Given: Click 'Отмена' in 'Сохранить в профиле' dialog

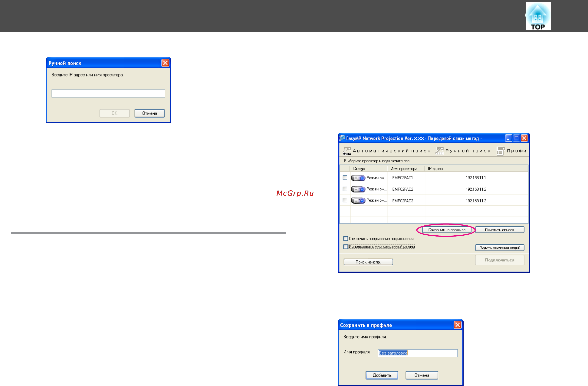Looking at the screenshot, I should pyautogui.click(x=422, y=375).
